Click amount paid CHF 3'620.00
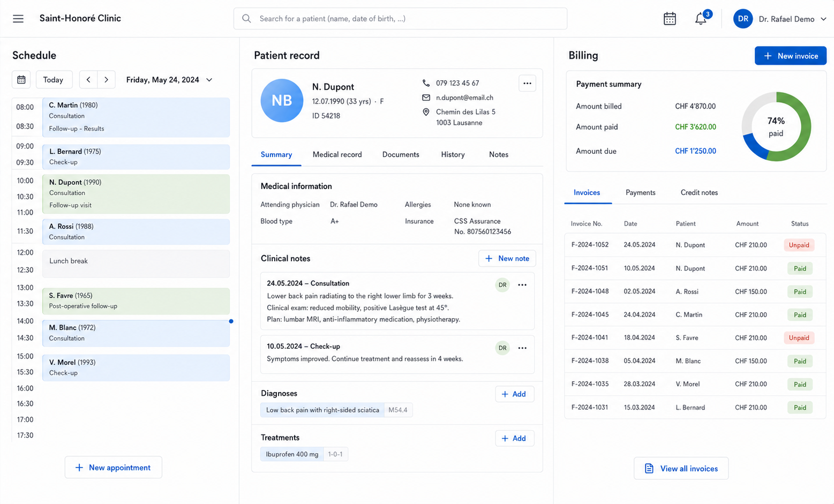The image size is (834, 504). coord(695,127)
